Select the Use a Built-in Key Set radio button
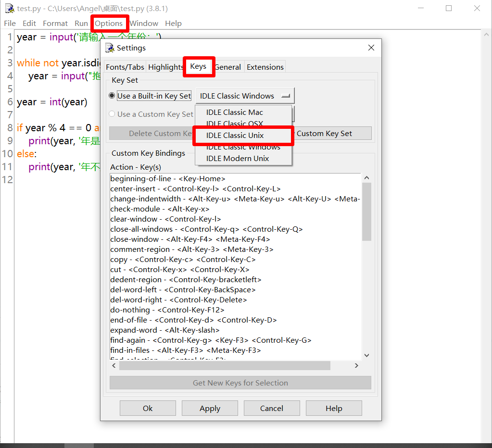492x448 pixels. 112,96
